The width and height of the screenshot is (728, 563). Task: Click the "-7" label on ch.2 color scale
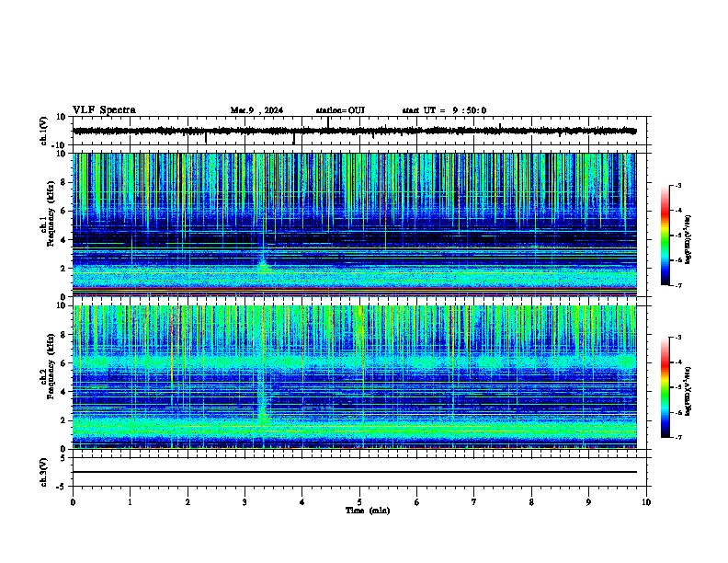[x=677, y=437]
